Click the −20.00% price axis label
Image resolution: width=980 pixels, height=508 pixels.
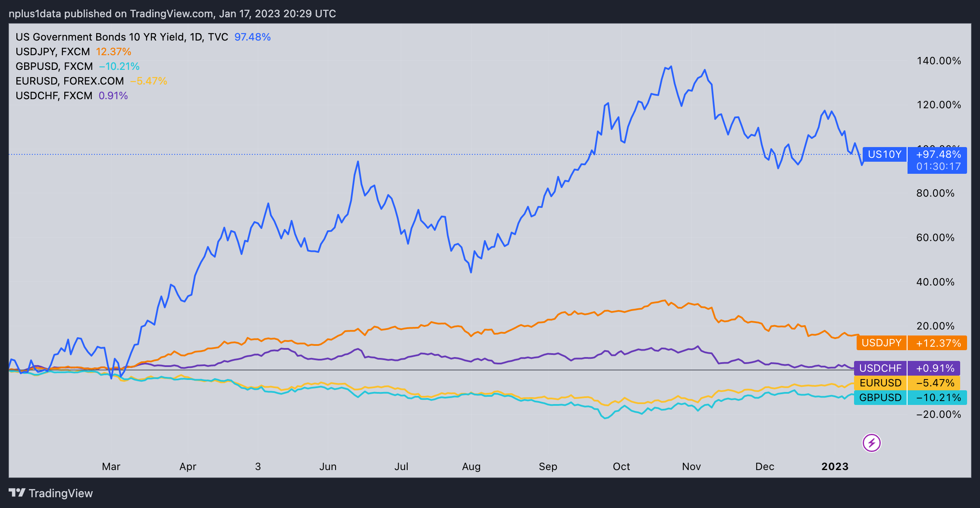[939, 414]
